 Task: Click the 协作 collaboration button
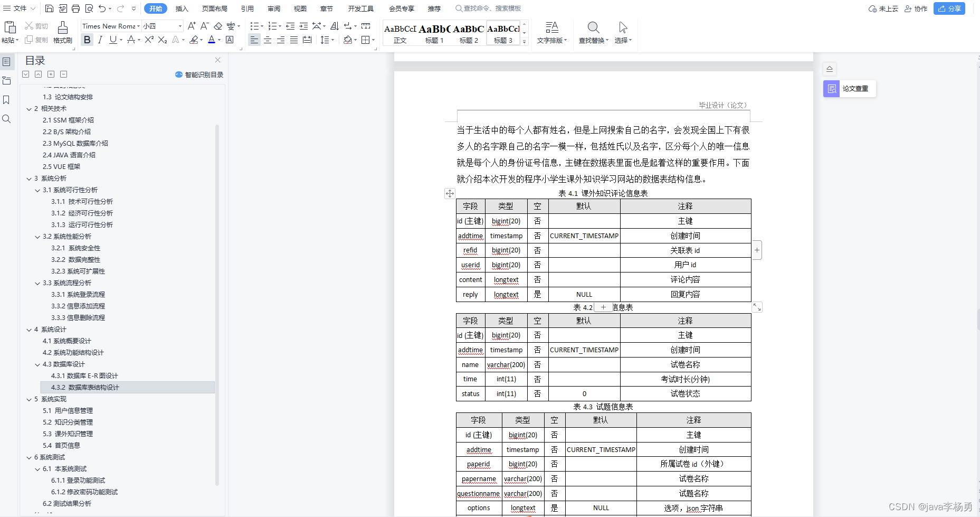pyautogui.click(x=916, y=8)
